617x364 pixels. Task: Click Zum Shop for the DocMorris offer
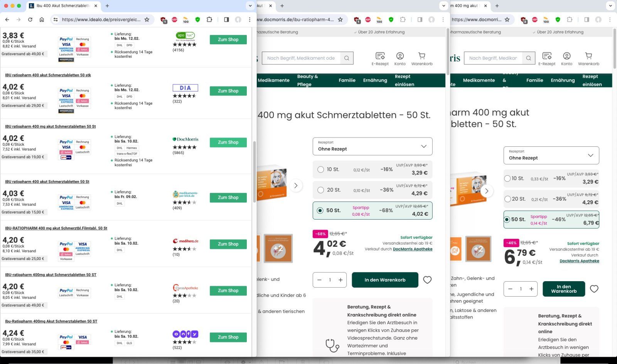228,143
